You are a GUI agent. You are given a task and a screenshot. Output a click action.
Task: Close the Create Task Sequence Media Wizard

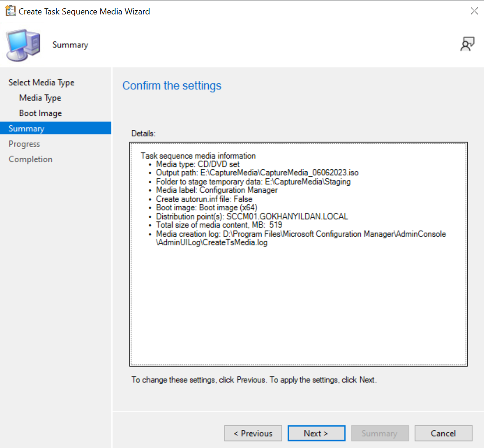point(474,11)
